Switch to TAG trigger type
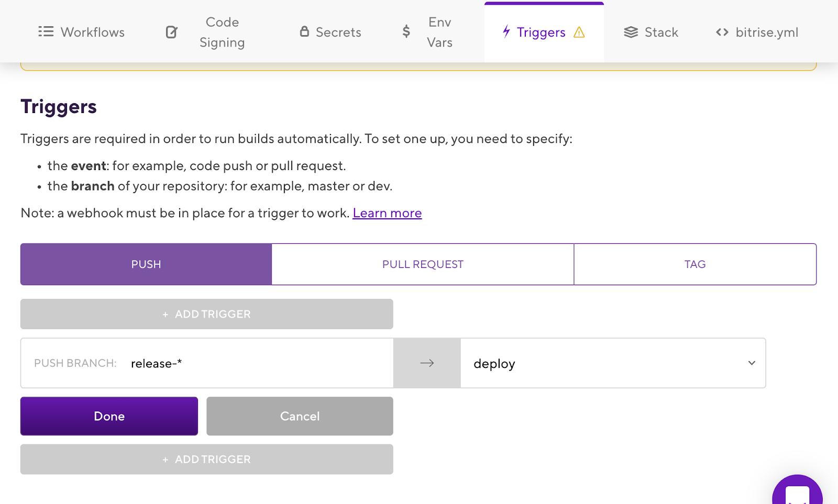 (x=694, y=264)
